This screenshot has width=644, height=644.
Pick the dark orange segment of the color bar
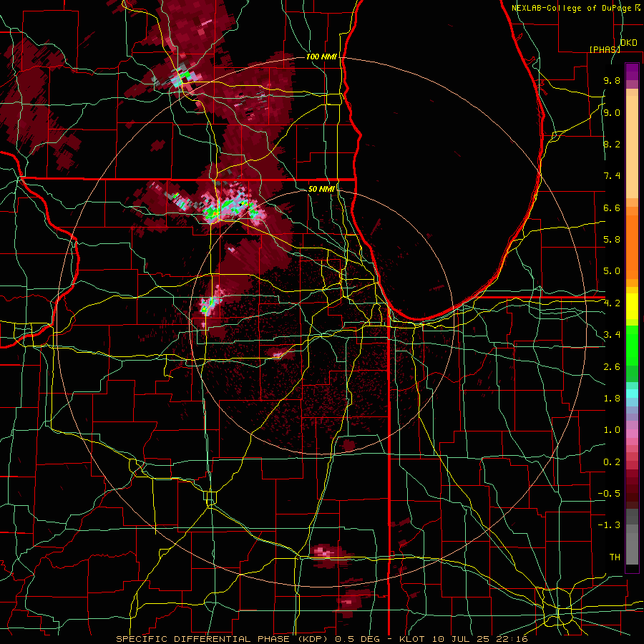632,246
